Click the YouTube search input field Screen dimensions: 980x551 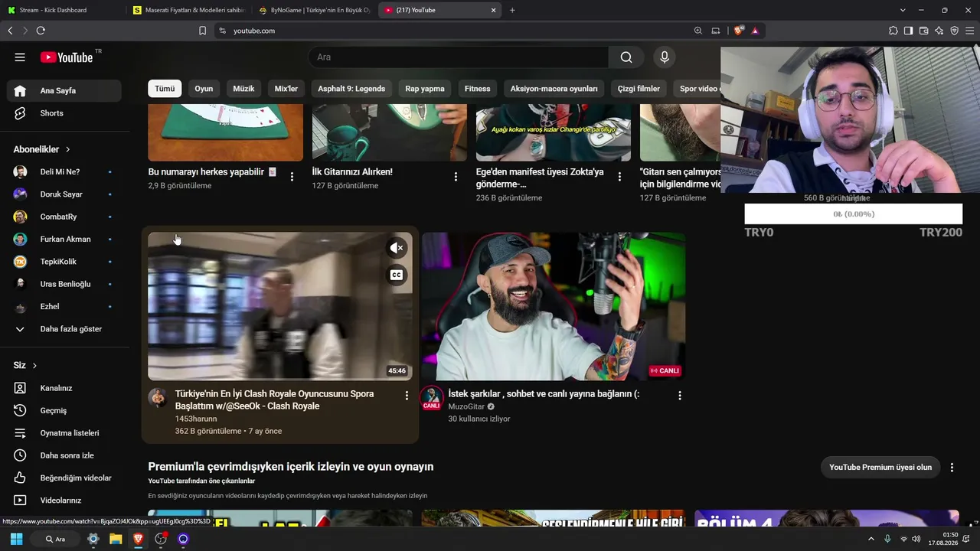pos(459,57)
